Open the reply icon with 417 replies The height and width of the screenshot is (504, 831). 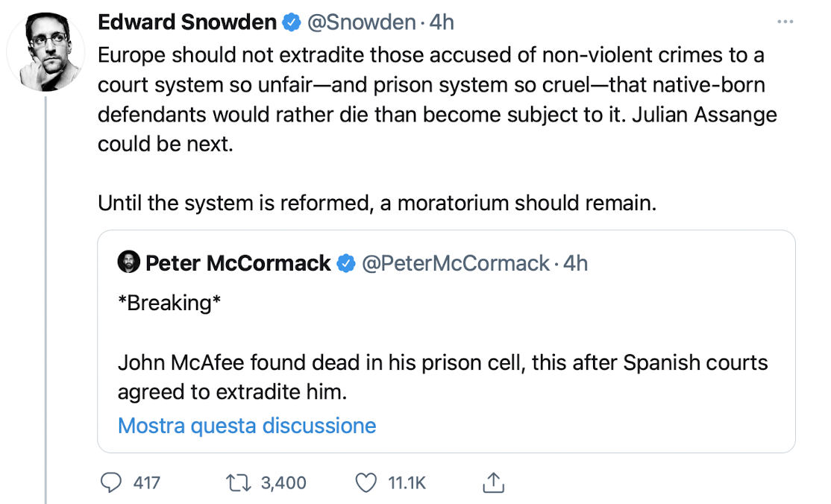pyautogui.click(x=111, y=483)
